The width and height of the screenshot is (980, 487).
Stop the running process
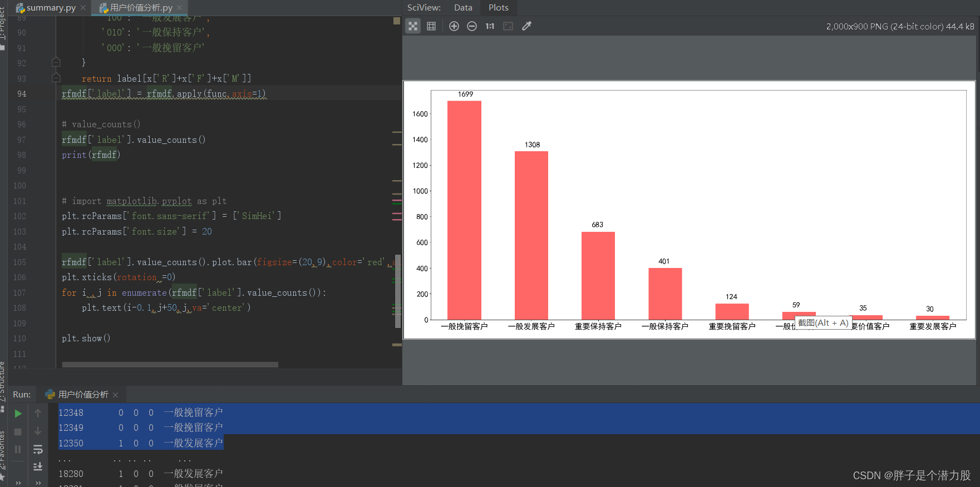click(18, 431)
